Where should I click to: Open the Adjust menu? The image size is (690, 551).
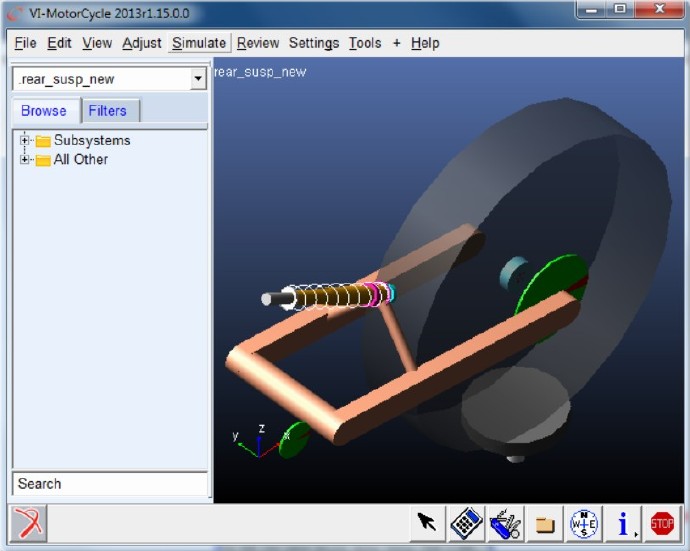[x=141, y=43]
